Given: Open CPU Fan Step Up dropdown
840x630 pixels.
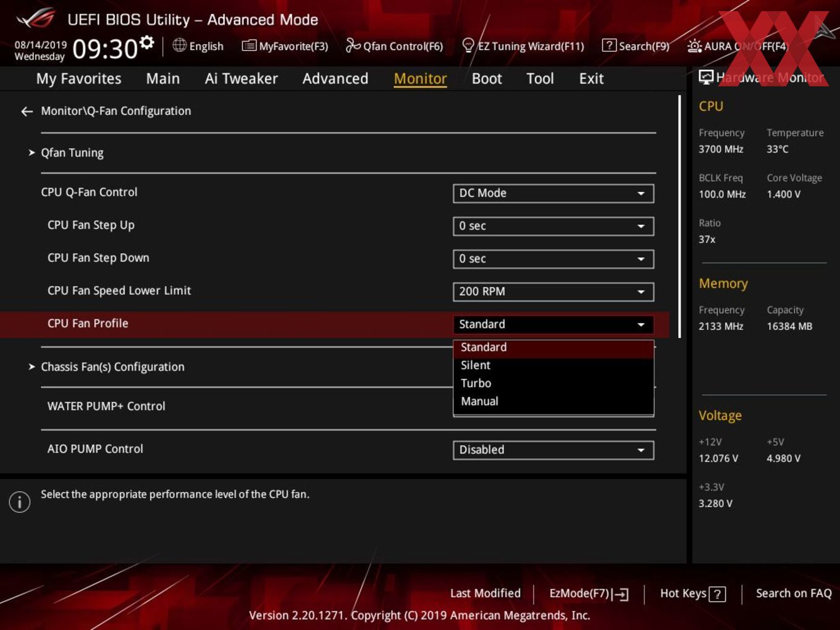Looking at the screenshot, I should coord(553,226).
